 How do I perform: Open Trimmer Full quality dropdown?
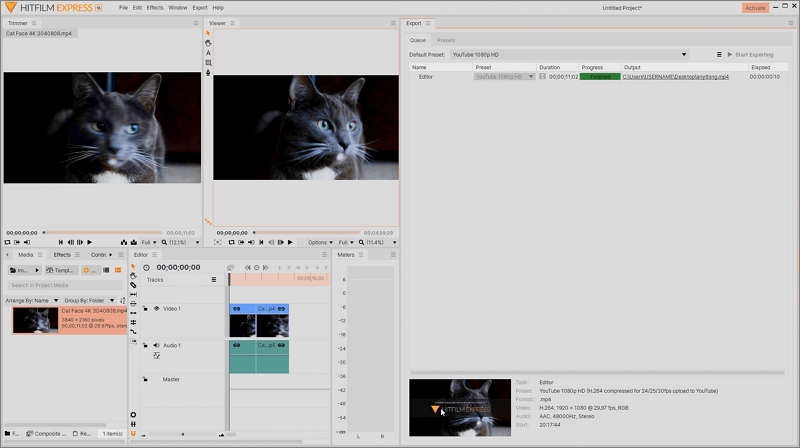click(x=149, y=242)
